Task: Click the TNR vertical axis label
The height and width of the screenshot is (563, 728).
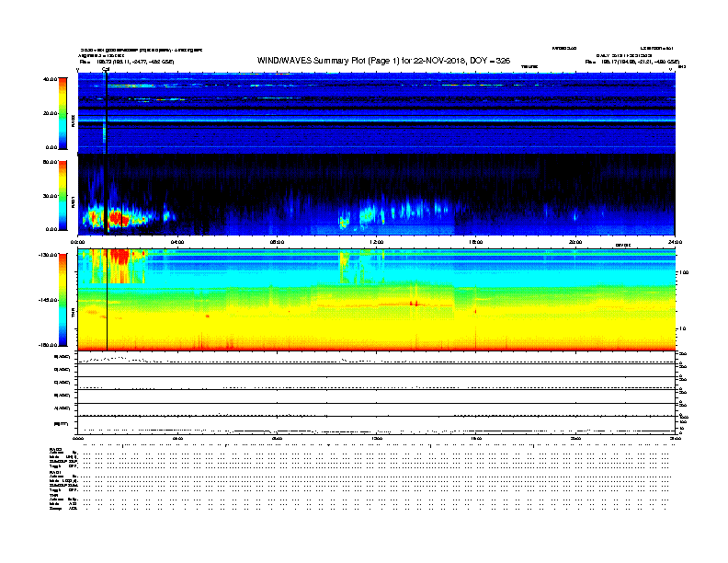Action: pos(73,312)
